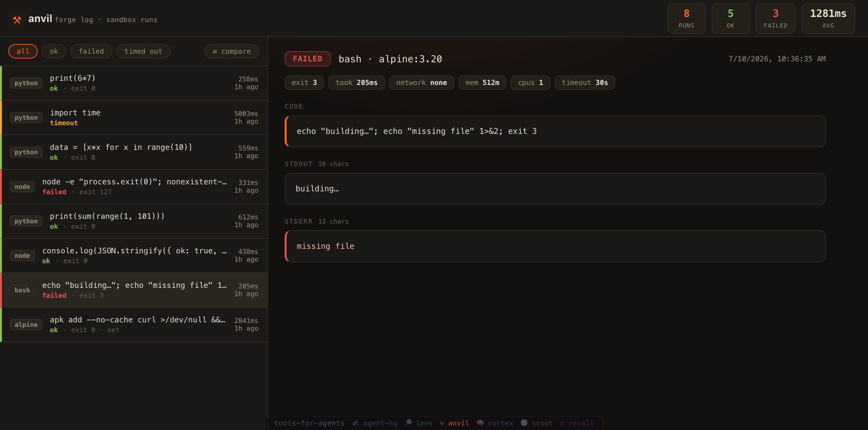Click the 'anvil' app title in header
This screenshot has width=868, height=430.
(40, 19)
